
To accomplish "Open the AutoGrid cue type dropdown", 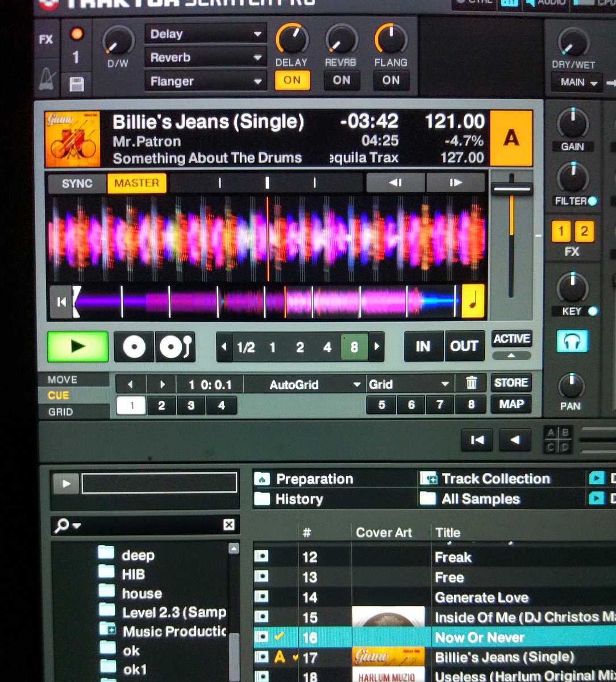I will (x=306, y=384).
